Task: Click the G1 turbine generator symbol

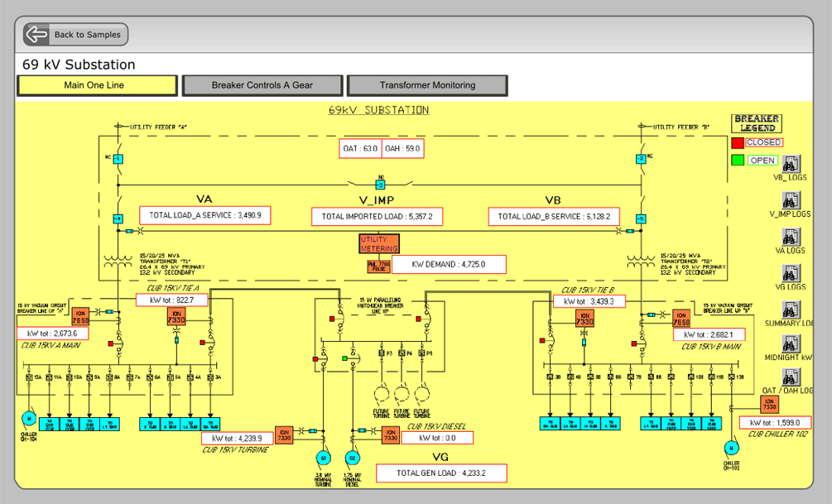Action: point(323,458)
